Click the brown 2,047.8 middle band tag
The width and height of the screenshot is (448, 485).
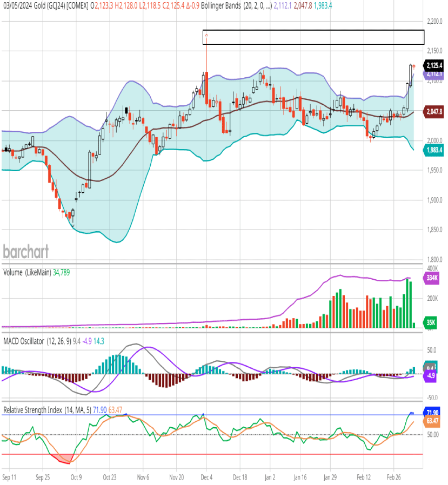pos(434,112)
